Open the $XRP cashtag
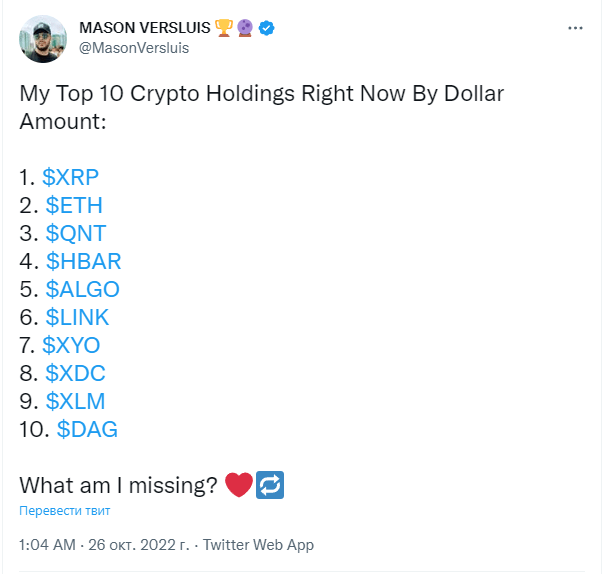602x574 pixels. pos(70,177)
